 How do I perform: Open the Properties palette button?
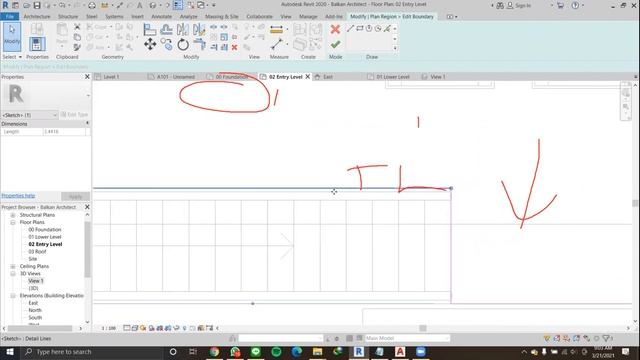[x=37, y=44]
